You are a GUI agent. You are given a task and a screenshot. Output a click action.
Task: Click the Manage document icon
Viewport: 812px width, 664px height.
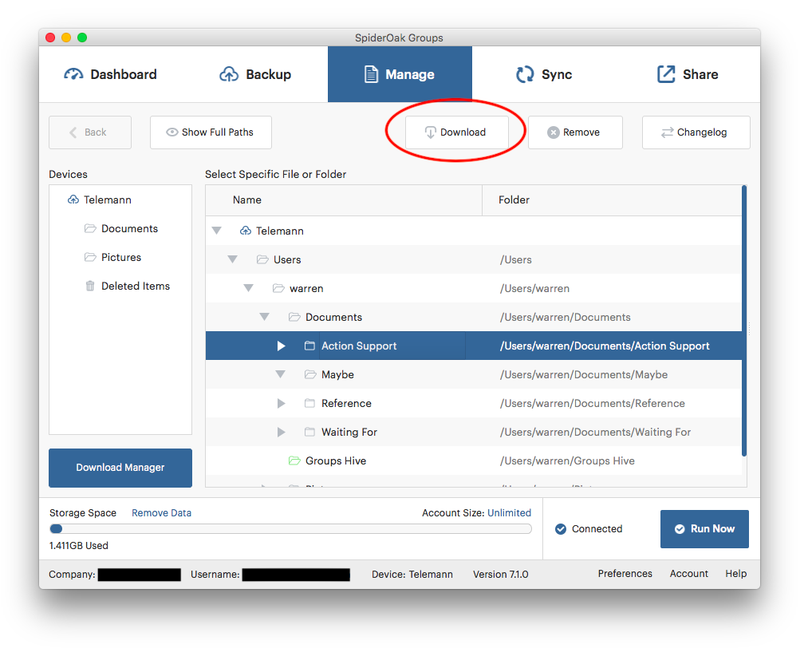point(372,74)
